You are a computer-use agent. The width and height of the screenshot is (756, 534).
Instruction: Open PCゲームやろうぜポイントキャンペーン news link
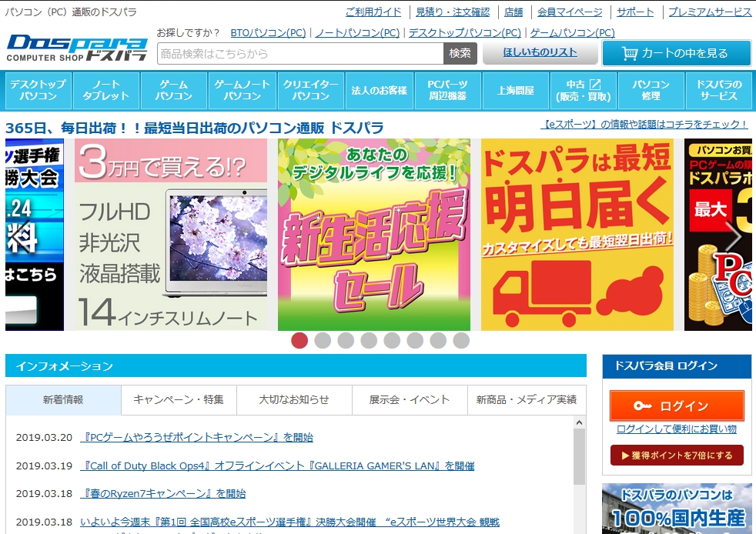[x=197, y=437]
